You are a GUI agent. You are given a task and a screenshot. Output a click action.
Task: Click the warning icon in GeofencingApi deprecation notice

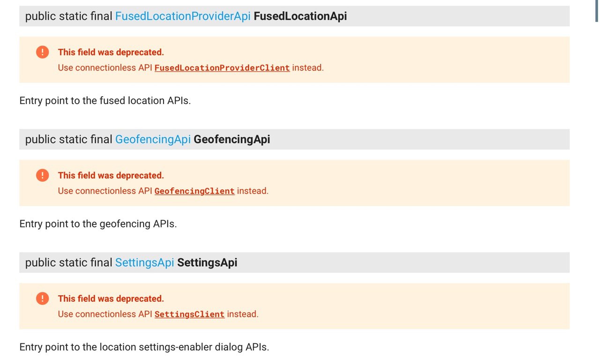click(42, 175)
